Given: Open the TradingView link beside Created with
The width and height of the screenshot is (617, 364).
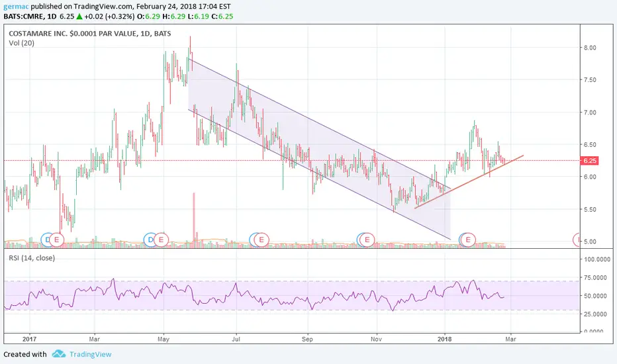Looking at the screenshot, I should click(x=91, y=354).
